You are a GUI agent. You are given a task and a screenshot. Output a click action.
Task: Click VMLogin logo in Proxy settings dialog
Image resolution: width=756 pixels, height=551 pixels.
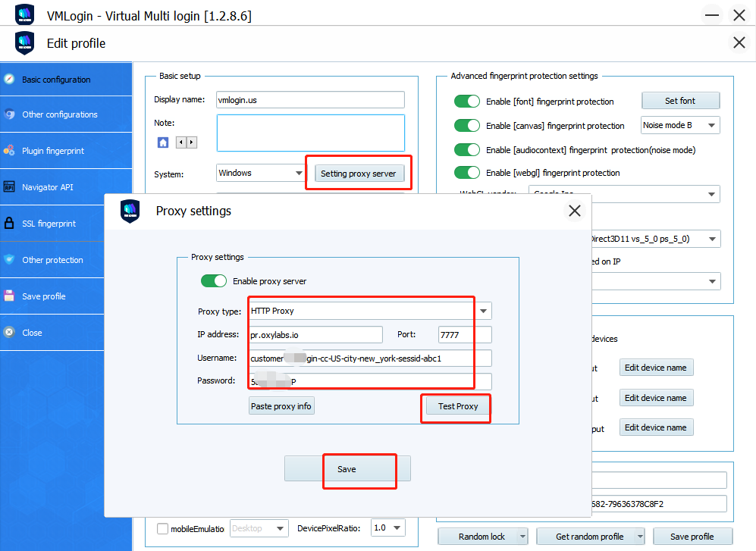coord(130,211)
